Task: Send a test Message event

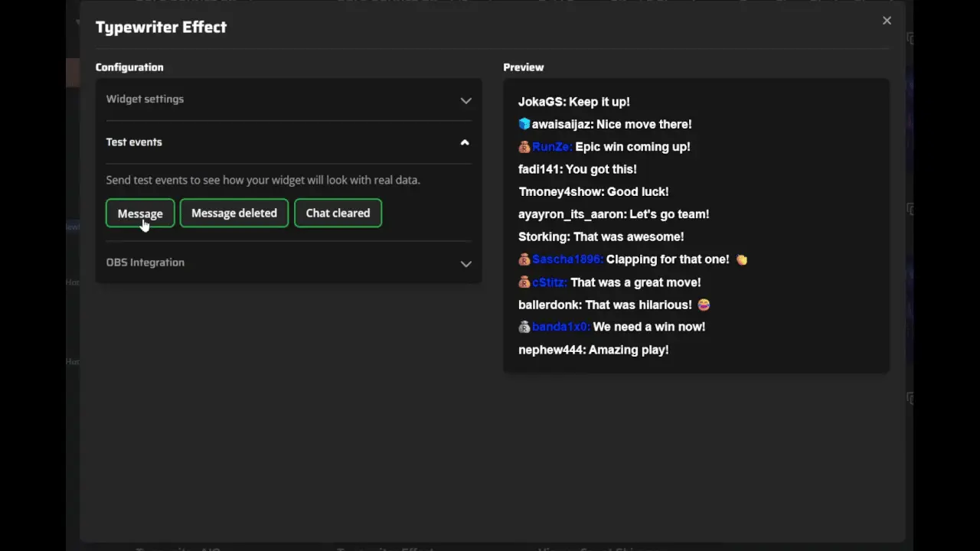Action: click(140, 213)
